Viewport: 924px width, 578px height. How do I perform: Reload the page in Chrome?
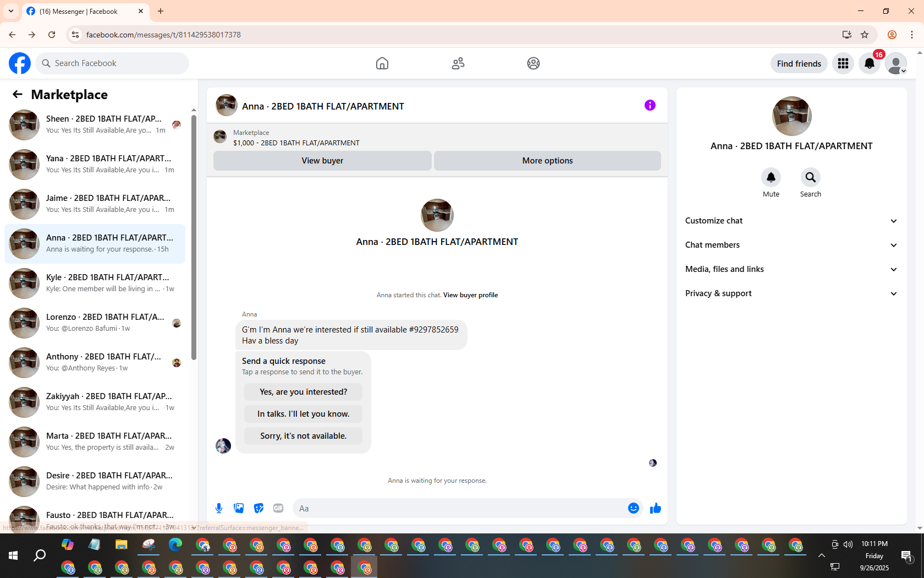click(52, 35)
